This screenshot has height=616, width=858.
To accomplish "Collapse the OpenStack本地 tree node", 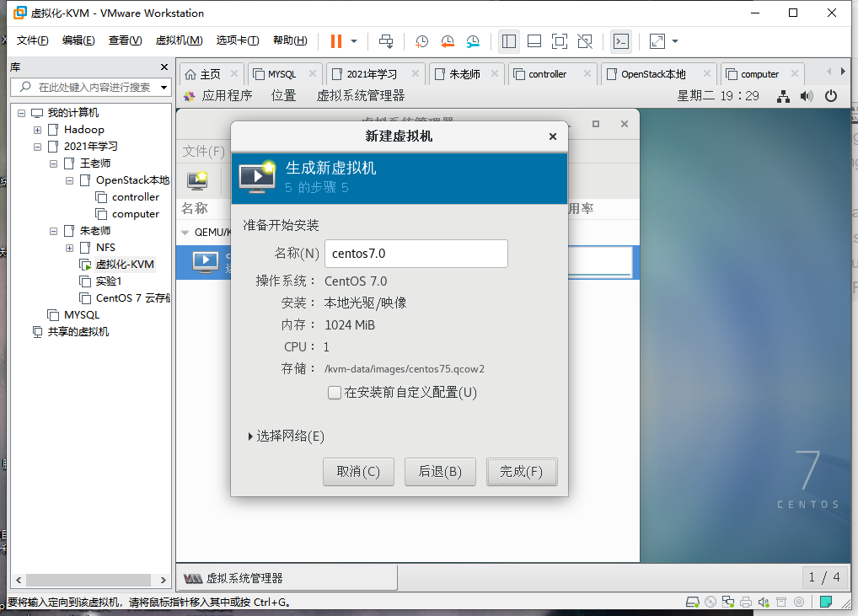I will [x=69, y=180].
